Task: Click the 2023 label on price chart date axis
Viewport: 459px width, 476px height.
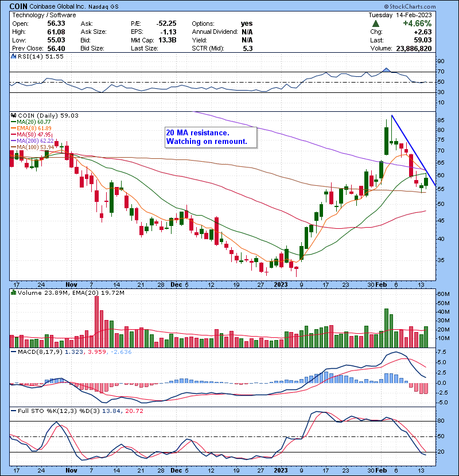Action: [x=281, y=285]
